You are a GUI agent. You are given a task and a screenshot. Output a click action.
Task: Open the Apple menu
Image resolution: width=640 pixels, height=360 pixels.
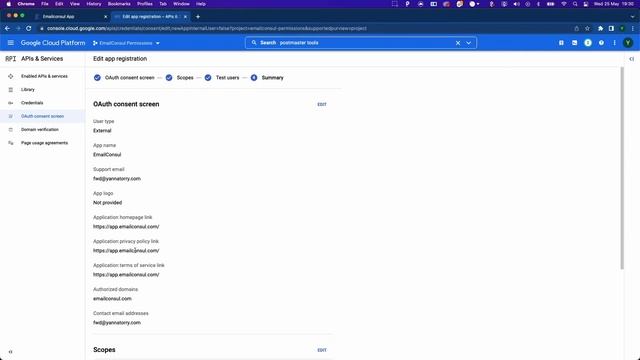point(9,4)
